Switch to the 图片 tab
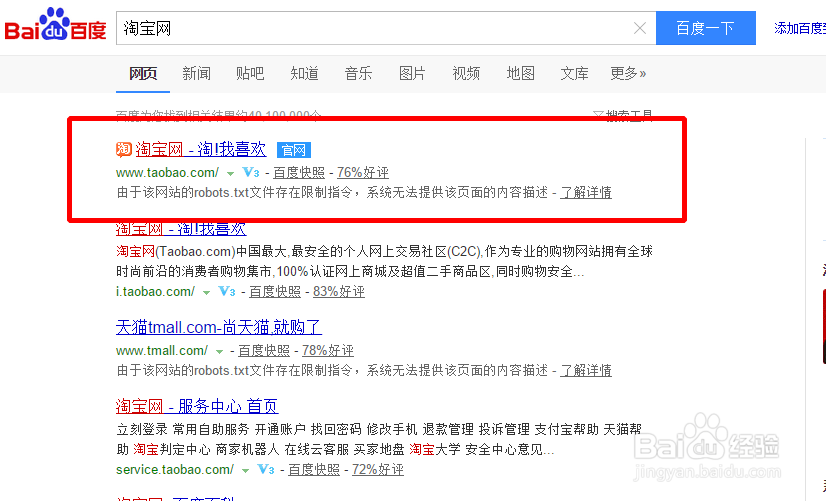 point(412,73)
